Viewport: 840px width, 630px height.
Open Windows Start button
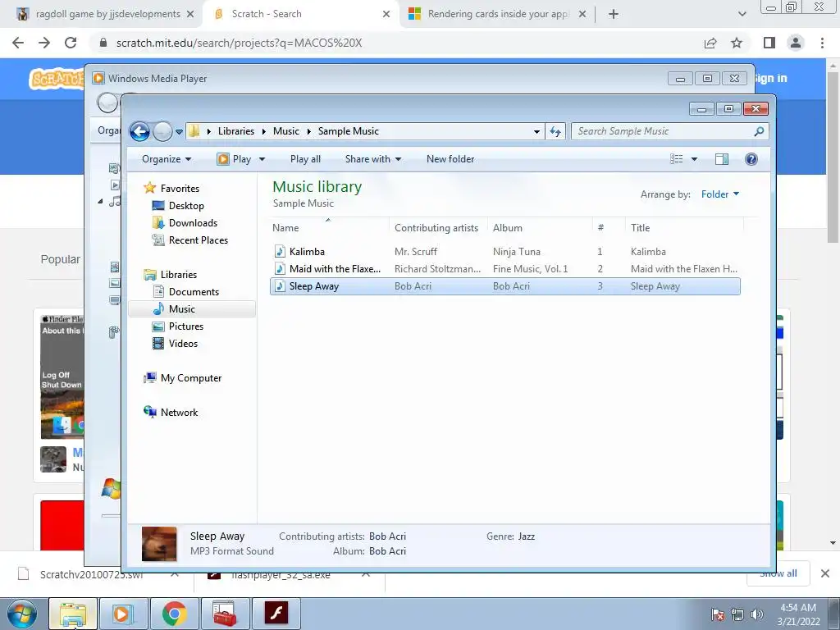(x=22, y=614)
